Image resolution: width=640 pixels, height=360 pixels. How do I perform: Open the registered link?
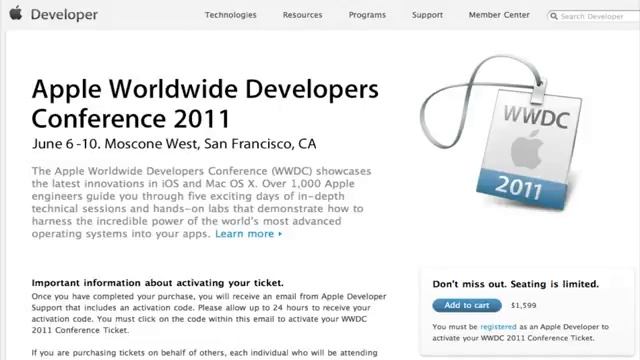coord(498,327)
